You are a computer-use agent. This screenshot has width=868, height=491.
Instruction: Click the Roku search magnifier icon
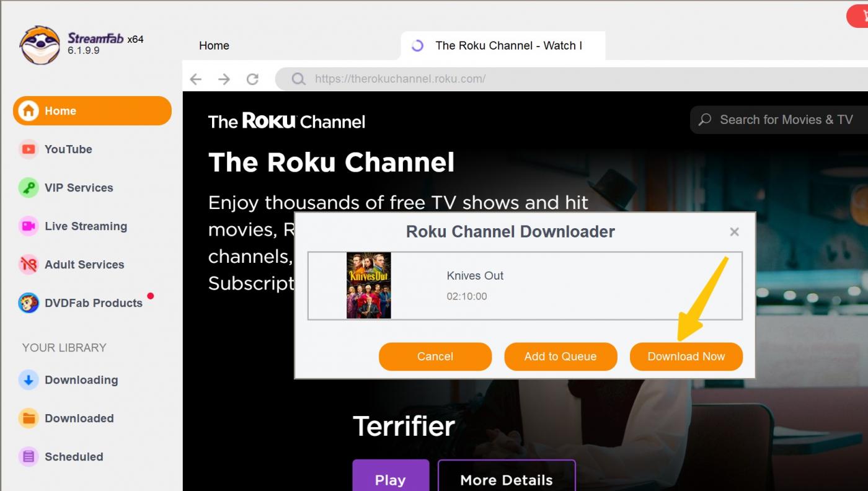[x=705, y=120]
